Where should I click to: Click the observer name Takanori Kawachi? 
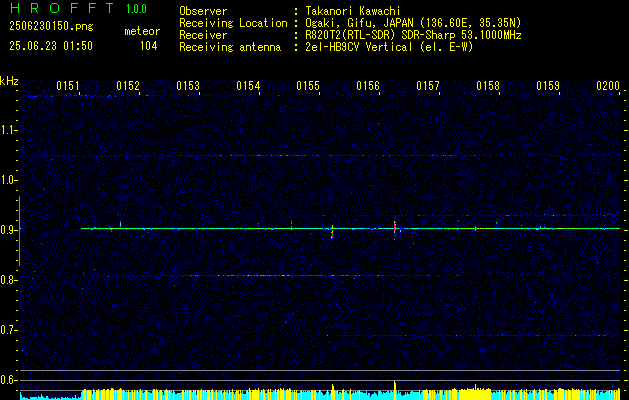coord(353,11)
